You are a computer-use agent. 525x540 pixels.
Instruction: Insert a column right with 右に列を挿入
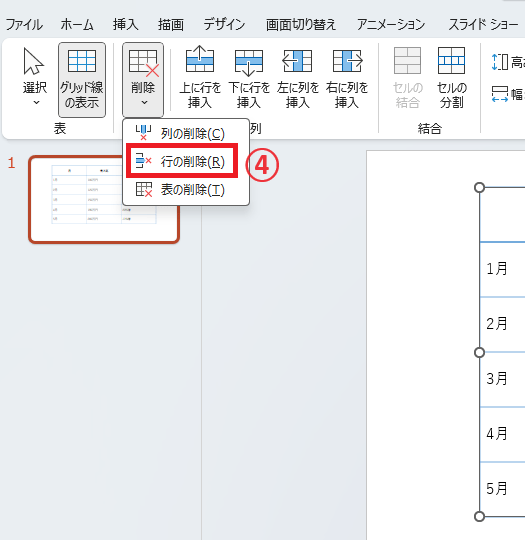(347, 77)
